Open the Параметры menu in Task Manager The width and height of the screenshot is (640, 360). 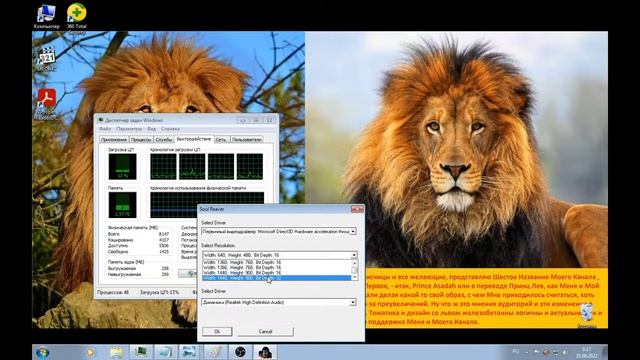pyautogui.click(x=129, y=129)
